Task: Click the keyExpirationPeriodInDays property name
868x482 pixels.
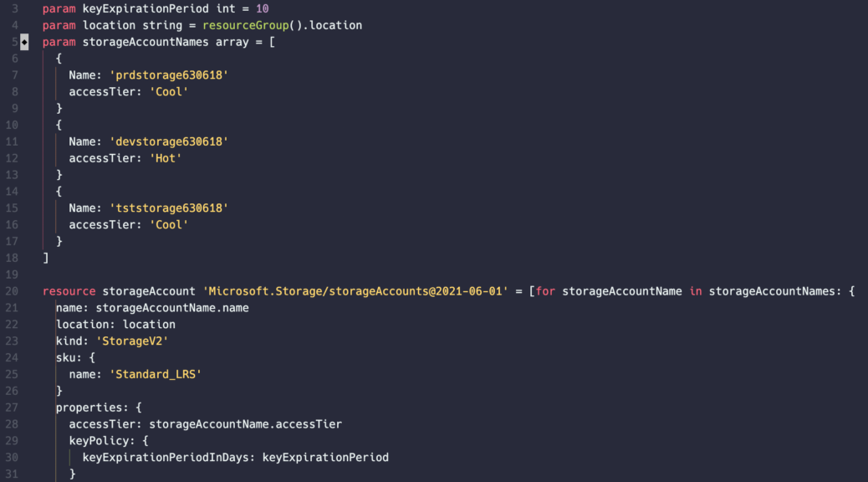Action: pyautogui.click(x=168, y=458)
